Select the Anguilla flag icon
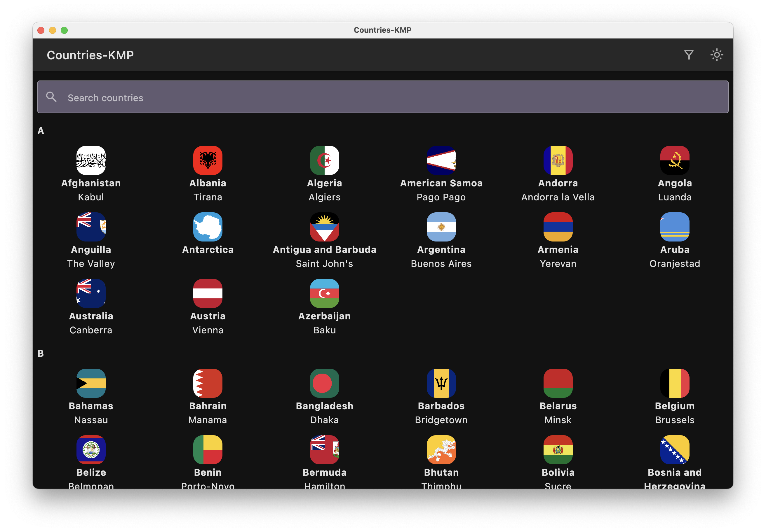The height and width of the screenshot is (532, 766). [91, 227]
